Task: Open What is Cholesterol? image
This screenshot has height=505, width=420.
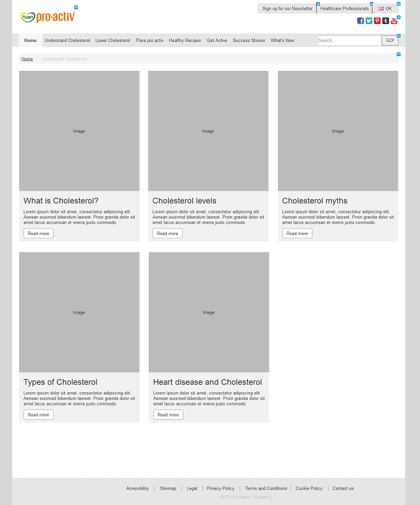Action: [x=79, y=131]
